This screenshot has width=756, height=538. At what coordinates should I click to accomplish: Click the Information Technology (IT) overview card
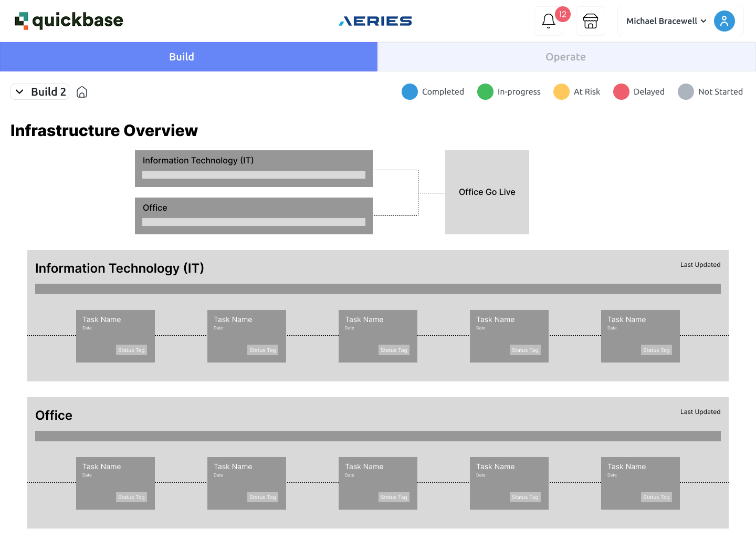254,169
